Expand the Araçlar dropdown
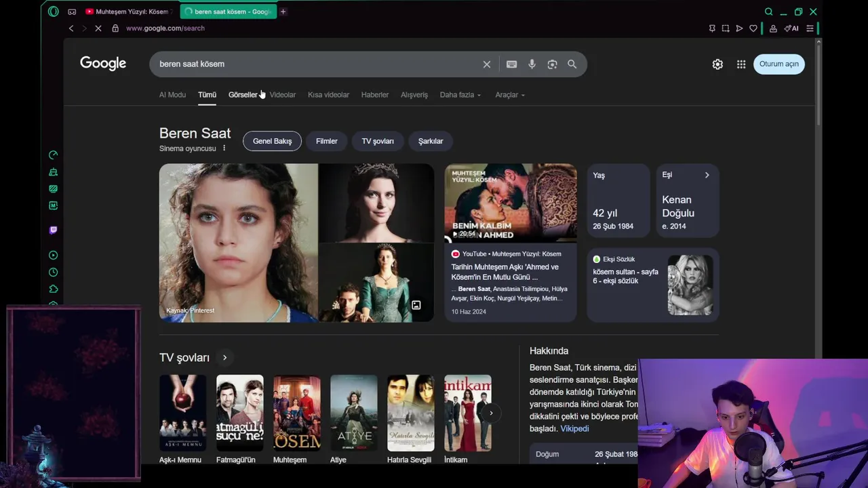Image resolution: width=868 pixels, height=488 pixels. pos(510,95)
